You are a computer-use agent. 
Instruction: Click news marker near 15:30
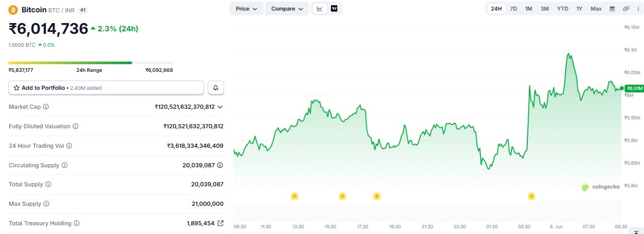[342, 196]
